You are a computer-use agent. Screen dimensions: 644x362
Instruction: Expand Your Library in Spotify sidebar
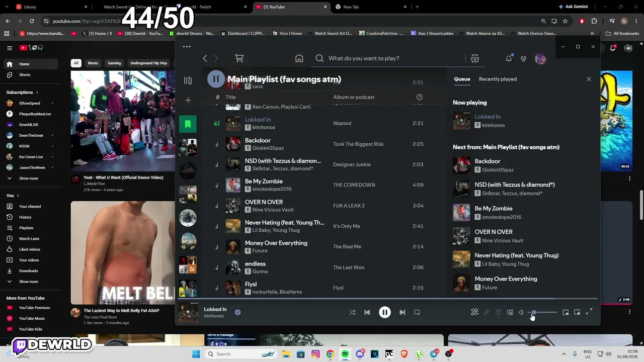click(188, 80)
